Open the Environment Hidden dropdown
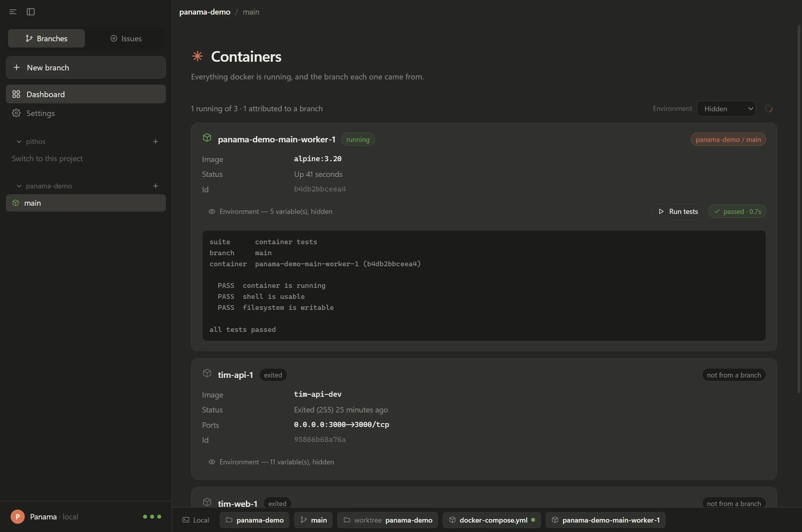Viewport: 802px width, 532px height. point(726,109)
